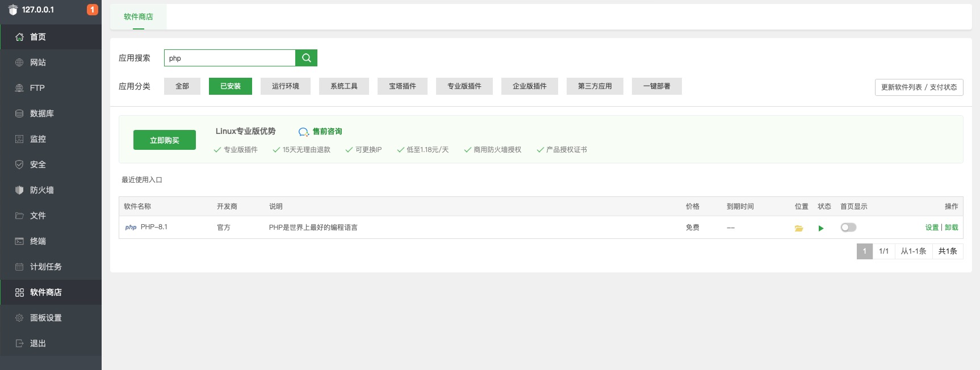Select the 已安装 category filter
This screenshot has height=370, width=980.
point(231,86)
